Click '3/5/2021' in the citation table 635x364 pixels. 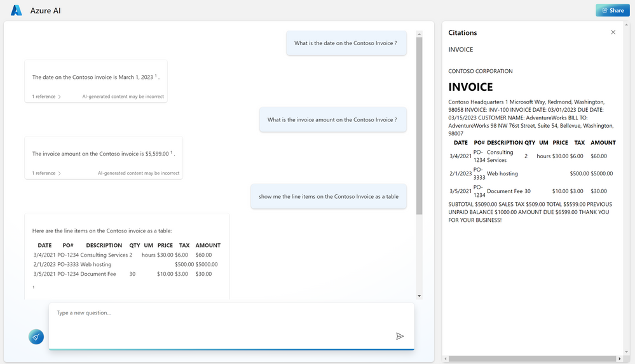tap(460, 191)
